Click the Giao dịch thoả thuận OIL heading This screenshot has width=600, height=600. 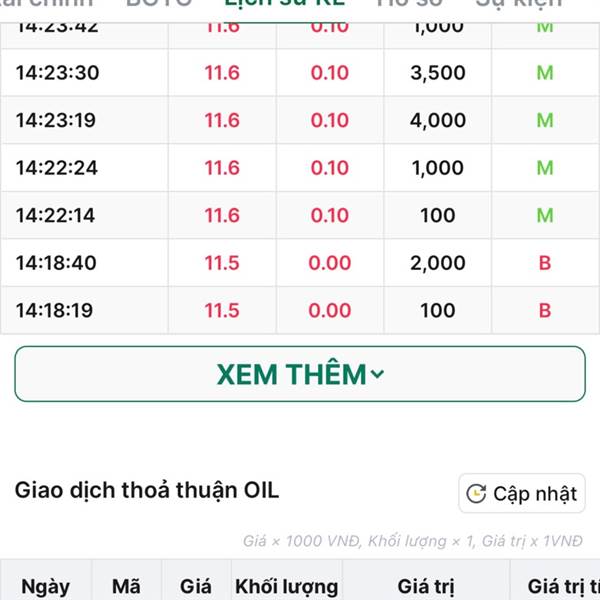click(x=147, y=490)
